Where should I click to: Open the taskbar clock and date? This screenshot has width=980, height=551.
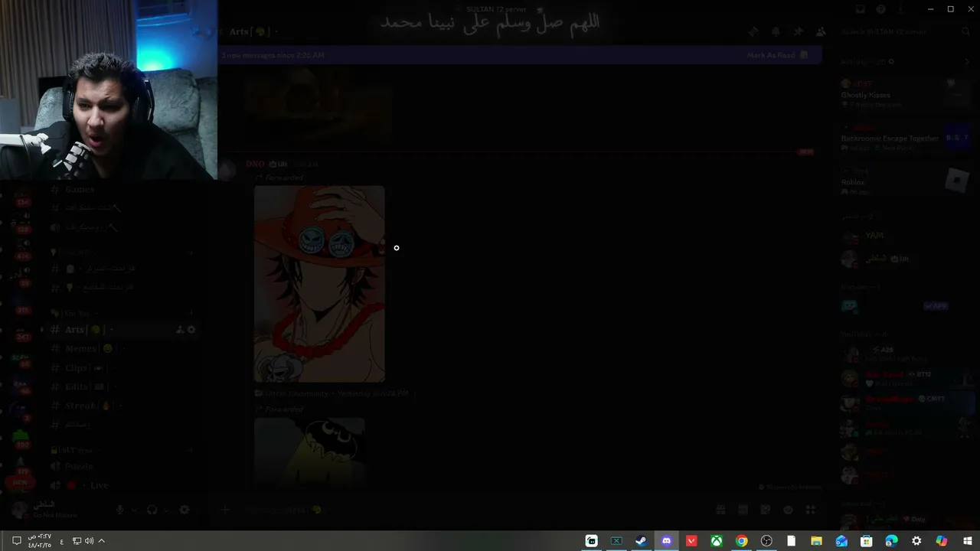click(40, 541)
